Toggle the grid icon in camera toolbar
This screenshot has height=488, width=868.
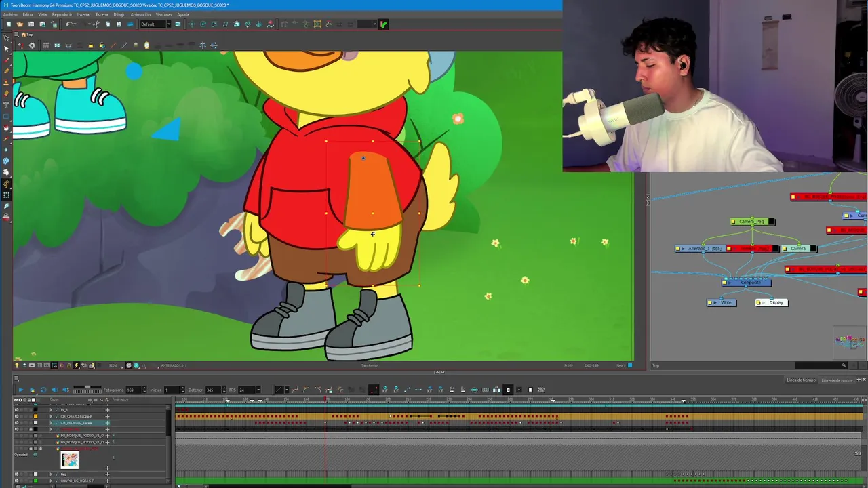45,45
